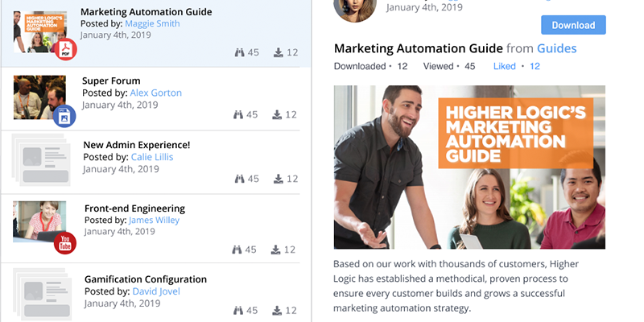Open the Alex Gorton author link
This screenshot has height=322, width=644.
tap(155, 93)
